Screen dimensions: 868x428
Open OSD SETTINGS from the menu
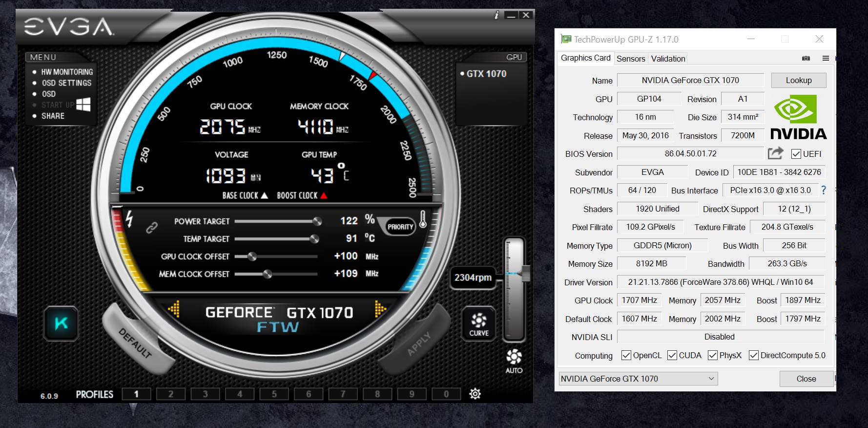pos(66,83)
